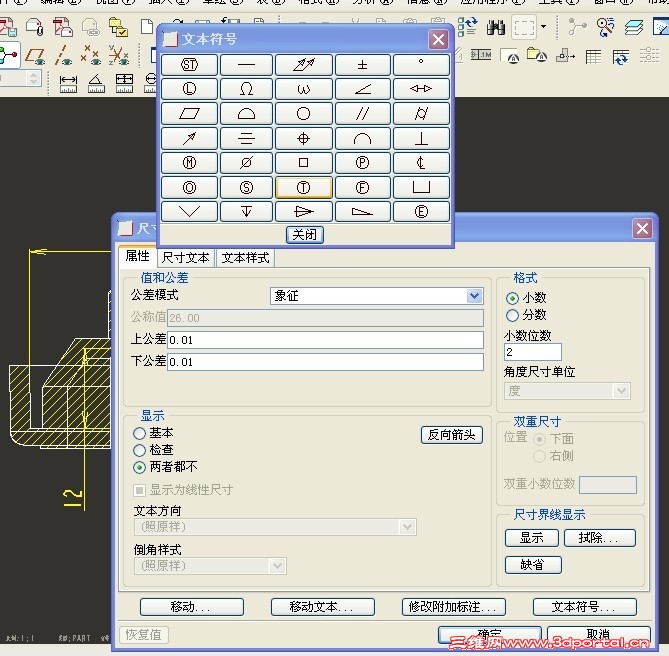Click the 移动... button
Screen dimensions: 669x656
pos(192,607)
